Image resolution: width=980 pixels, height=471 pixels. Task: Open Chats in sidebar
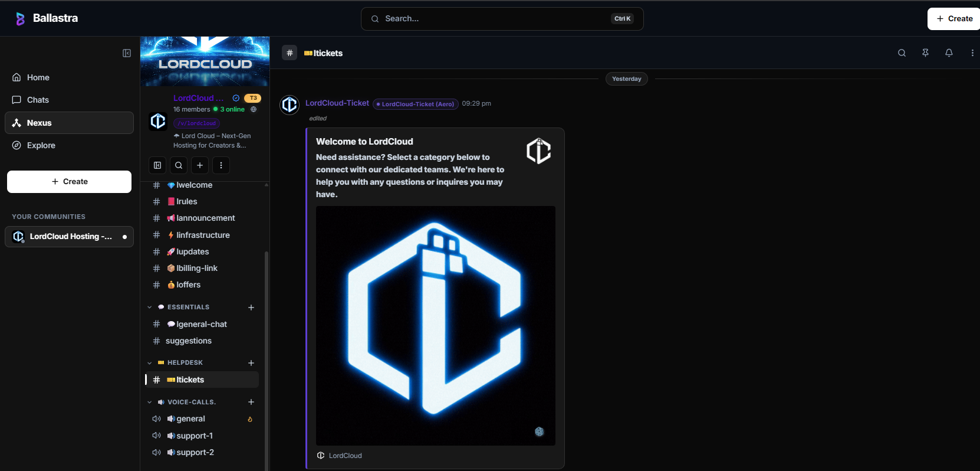pyautogui.click(x=70, y=100)
